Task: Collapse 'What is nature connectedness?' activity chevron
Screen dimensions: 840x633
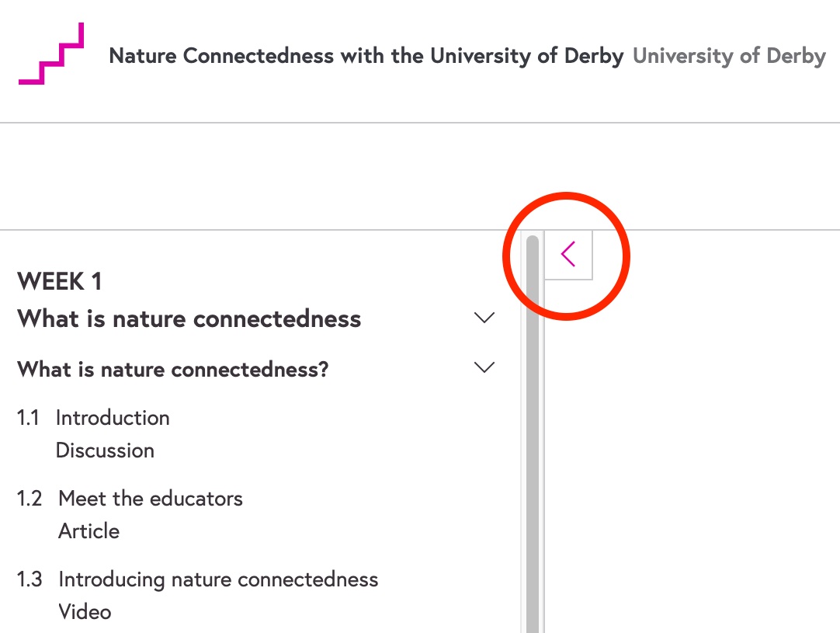Action: pos(484,367)
